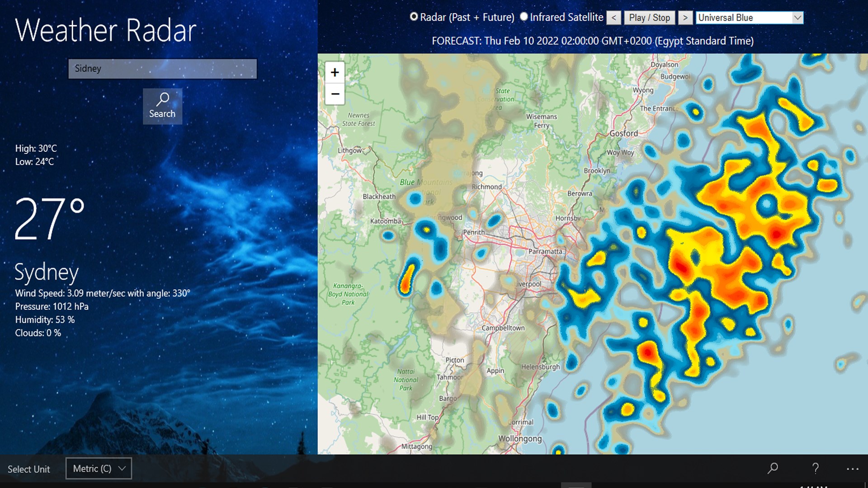The width and height of the screenshot is (868, 488).
Task: Enable the Infrared Satellite radio button
Action: pos(524,17)
